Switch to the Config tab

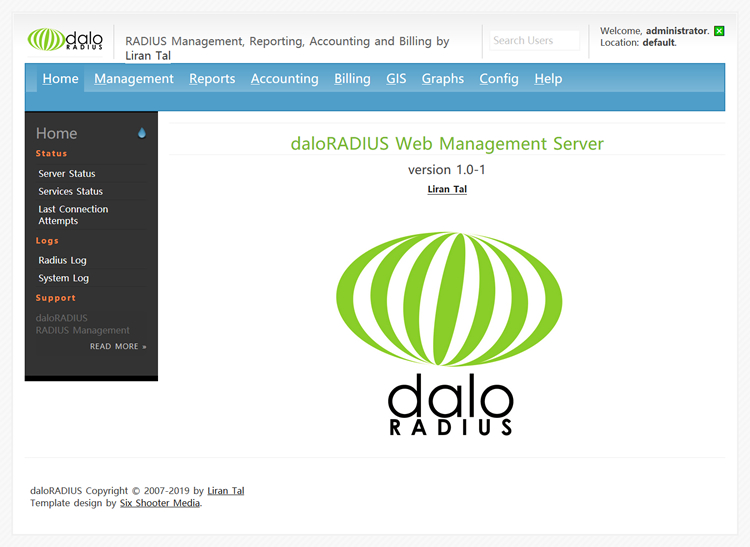499,78
